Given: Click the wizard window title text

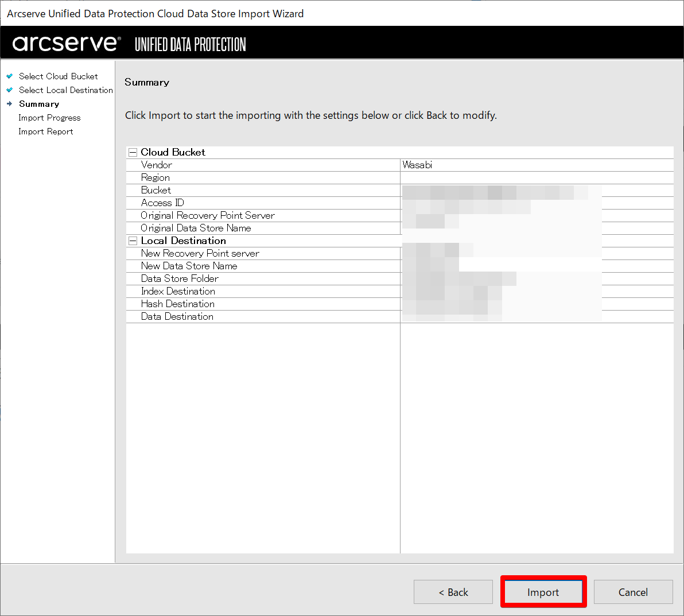Looking at the screenshot, I should 156,14.
